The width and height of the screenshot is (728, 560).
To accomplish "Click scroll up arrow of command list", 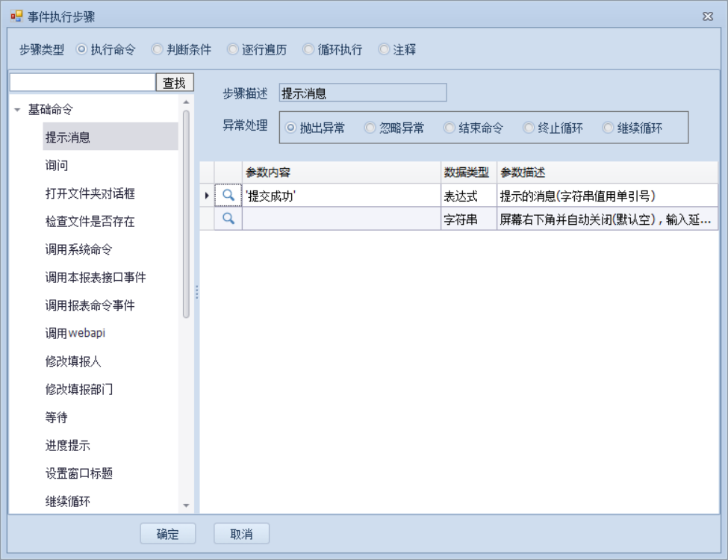I will click(x=186, y=102).
